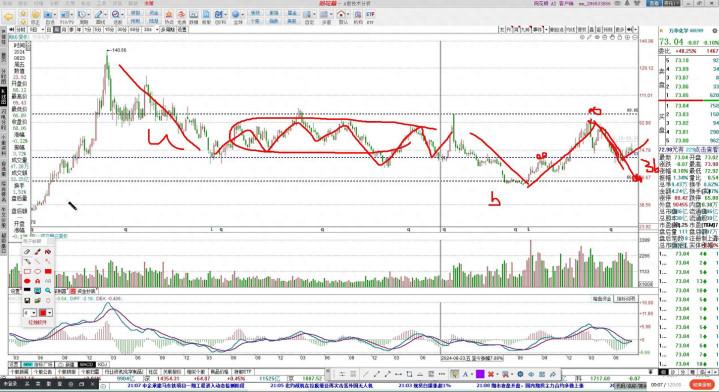Image resolution: width=719 pixels, height=392 pixels.
Task: Toggle the 10分 period button
Action: coord(109,29)
